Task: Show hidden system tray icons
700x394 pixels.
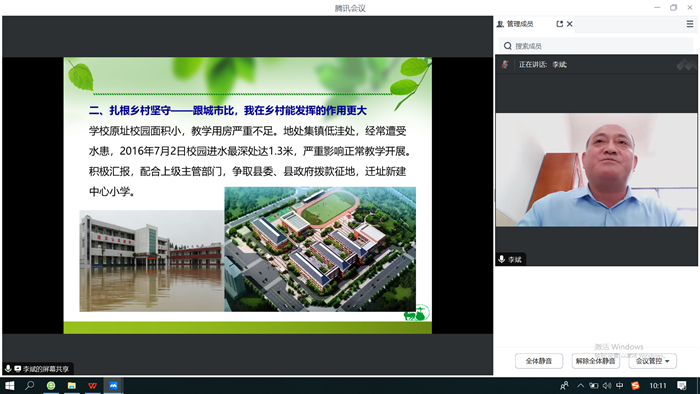Action: pos(580,386)
